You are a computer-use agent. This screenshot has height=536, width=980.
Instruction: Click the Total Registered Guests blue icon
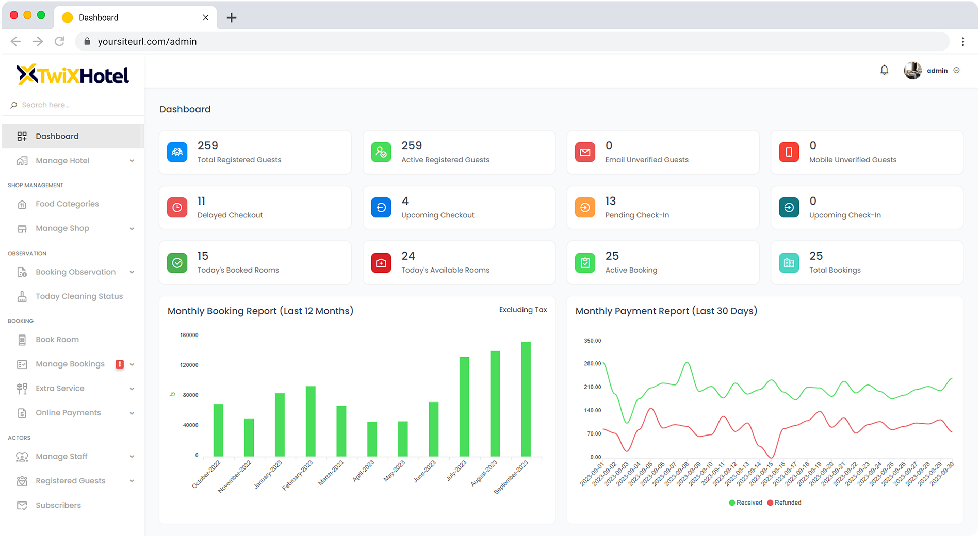(177, 153)
